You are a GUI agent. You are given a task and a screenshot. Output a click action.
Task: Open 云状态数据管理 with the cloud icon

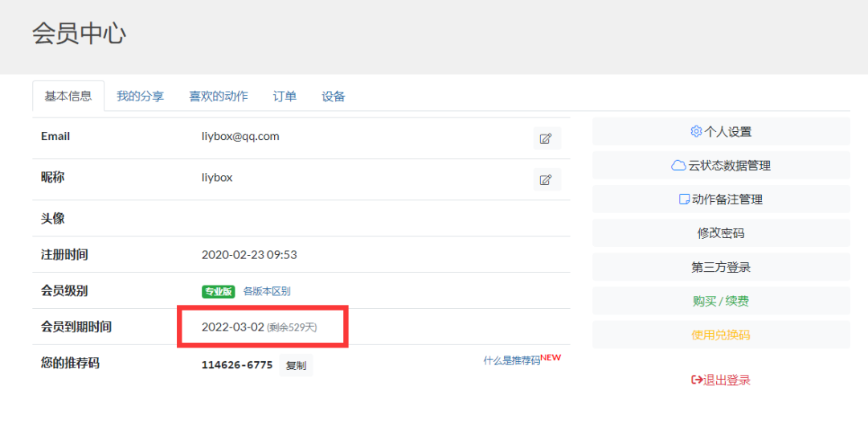[x=721, y=166]
